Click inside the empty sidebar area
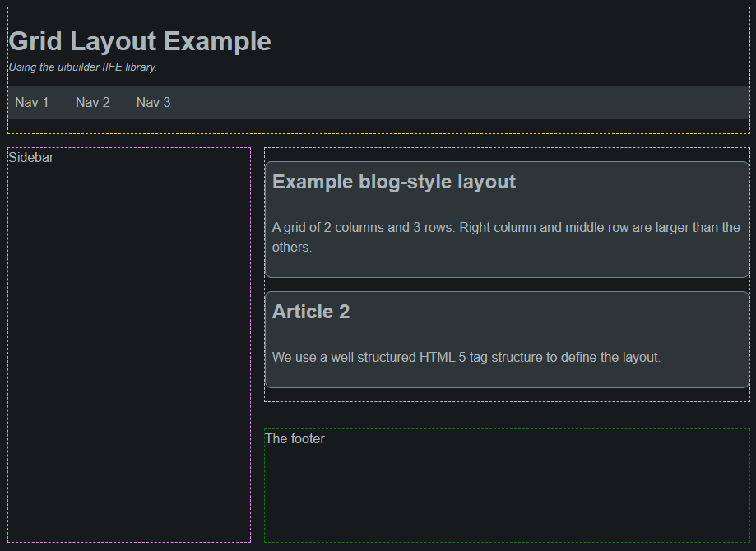756x551 pixels. (128, 345)
